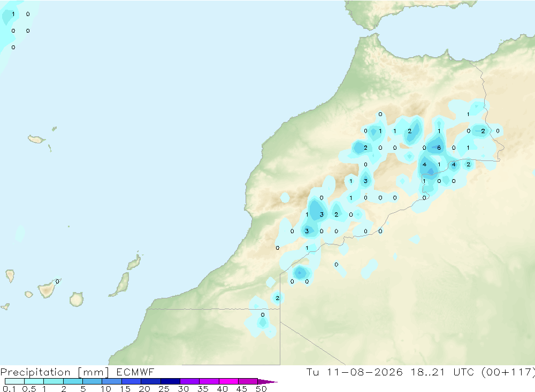Click the '0.1' legend scale label
535x392 pixels.
tap(9, 389)
